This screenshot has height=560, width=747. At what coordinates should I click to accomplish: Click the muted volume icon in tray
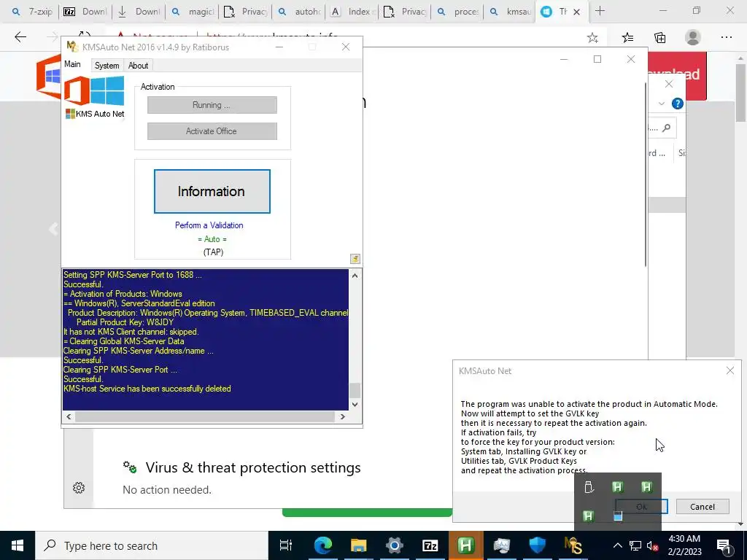click(653, 545)
